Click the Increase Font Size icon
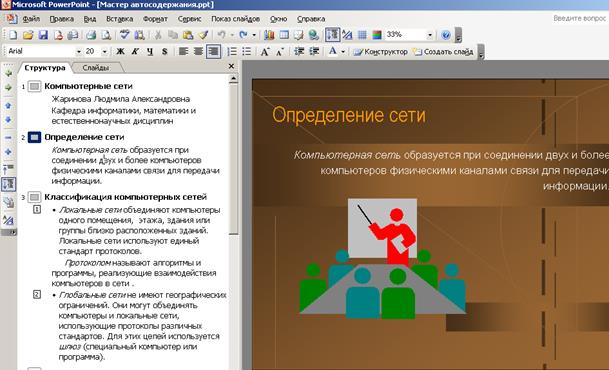This screenshot has width=609, height=370. 265,51
